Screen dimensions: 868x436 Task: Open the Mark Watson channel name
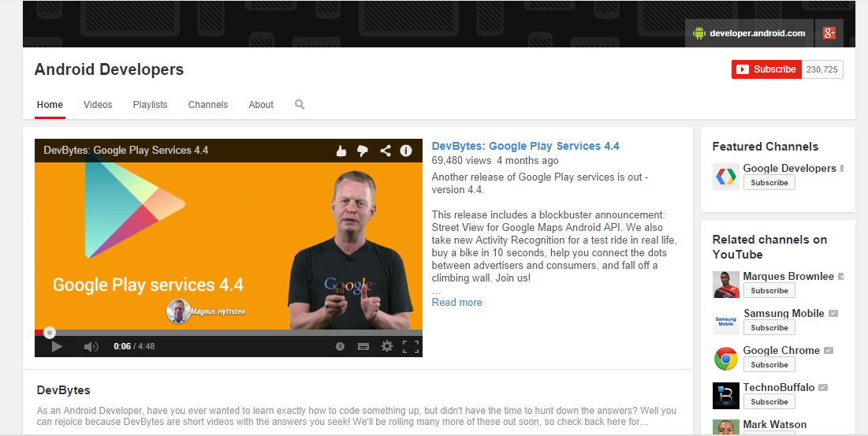coord(774,424)
